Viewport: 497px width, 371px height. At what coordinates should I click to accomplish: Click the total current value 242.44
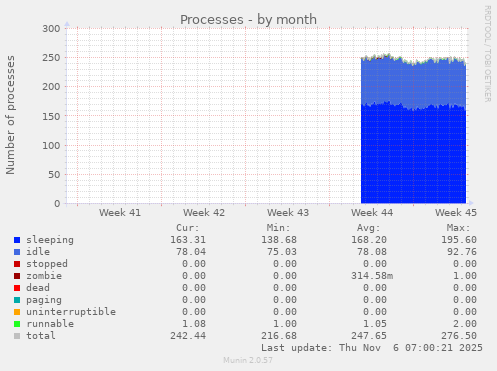pyautogui.click(x=188, y=336)
